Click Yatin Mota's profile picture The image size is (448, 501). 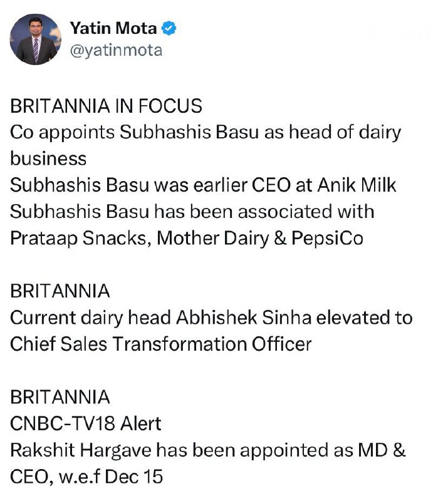tap(36, 39)
